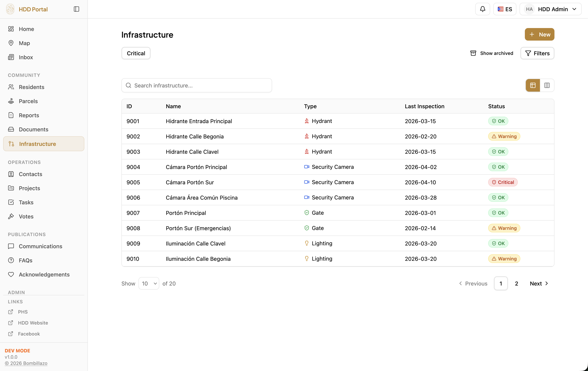The width and height of the screenshot is (588, 371).
Task: Click the Type column header
Action: 310,106
